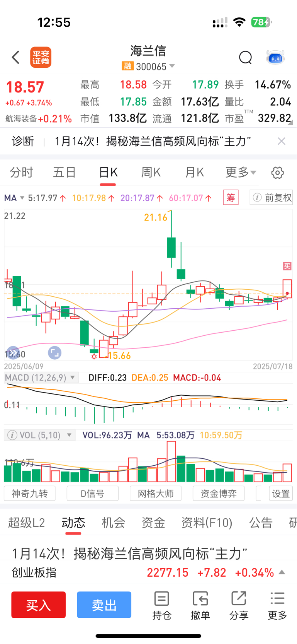Tap the 市值 133.8亿 value

click(x=128, y=118)
